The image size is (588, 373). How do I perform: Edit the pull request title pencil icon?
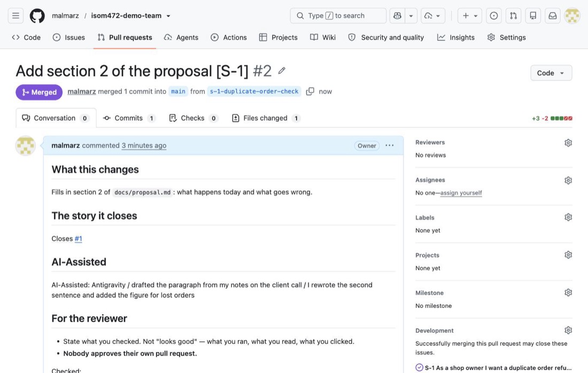point(282,71)
